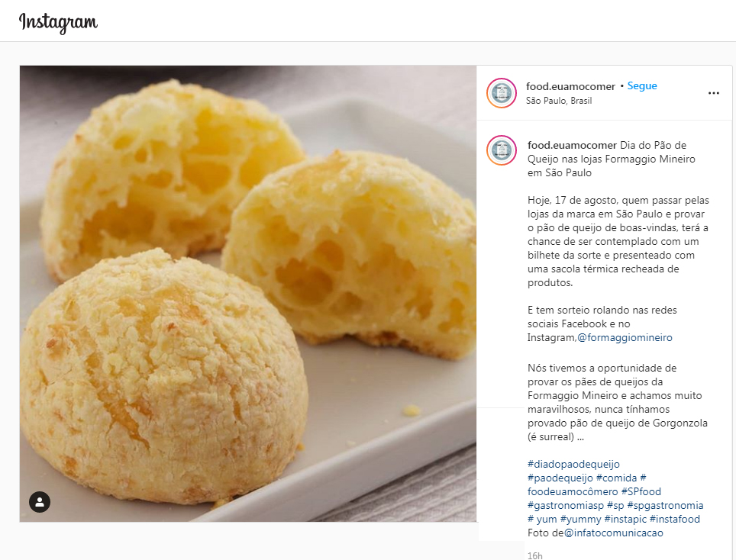Open food.euamocomer profile avatar in post header
This screenshot has height=560, width=736.
[502, 93]
